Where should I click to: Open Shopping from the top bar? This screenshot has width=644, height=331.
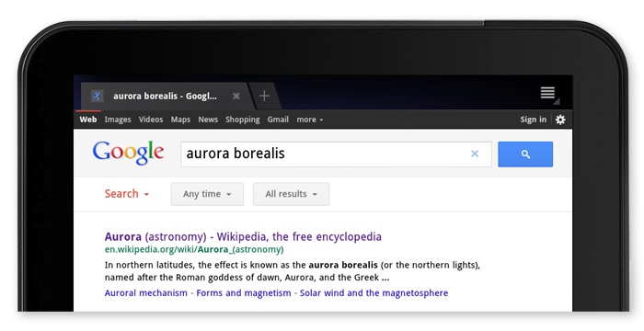pos(242,120)
